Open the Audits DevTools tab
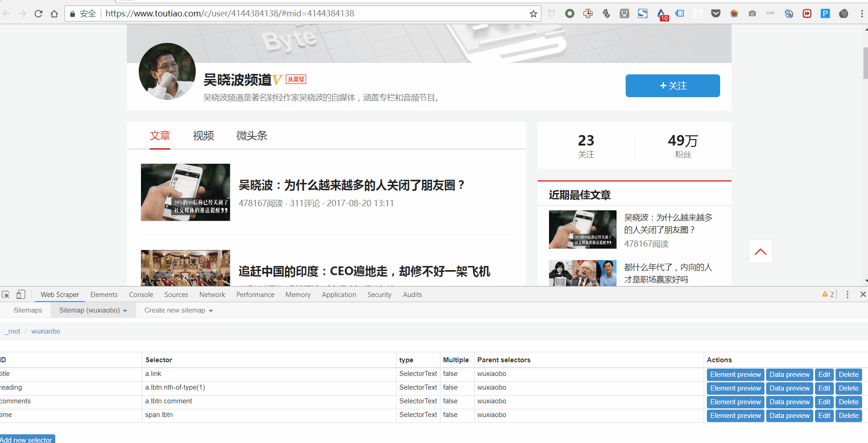Screen dimensions: 868x443 413,295
